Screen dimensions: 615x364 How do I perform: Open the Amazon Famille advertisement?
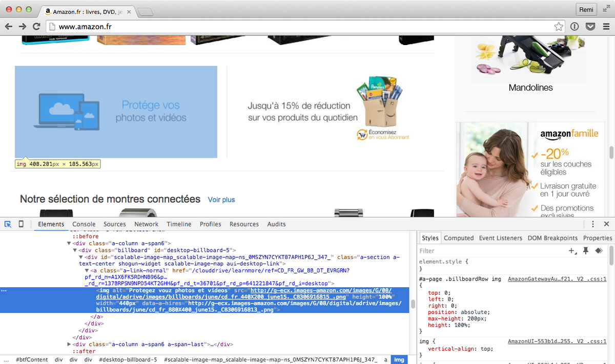tap(530, 169)
